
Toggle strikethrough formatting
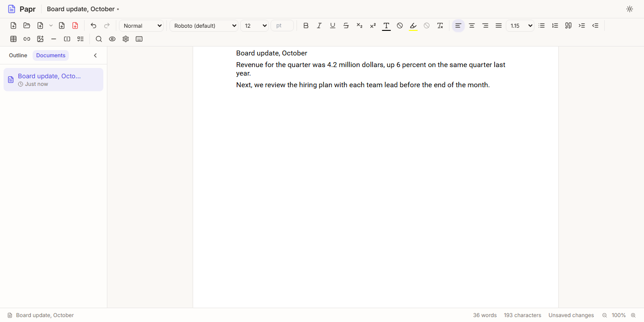pos(346,25)
